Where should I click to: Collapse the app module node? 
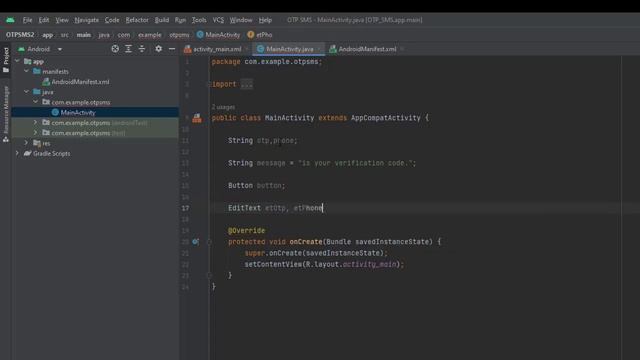17,61
